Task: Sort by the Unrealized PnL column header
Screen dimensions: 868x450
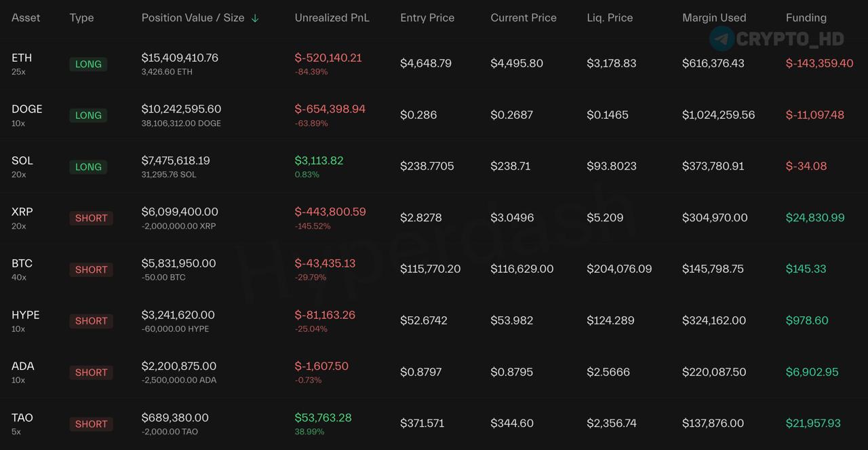Action: (332, 18)
